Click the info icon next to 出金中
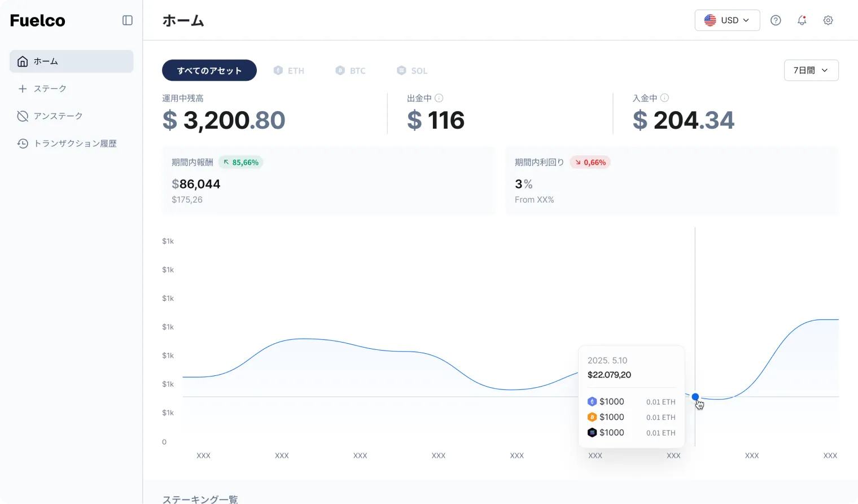 pos(439,98)
